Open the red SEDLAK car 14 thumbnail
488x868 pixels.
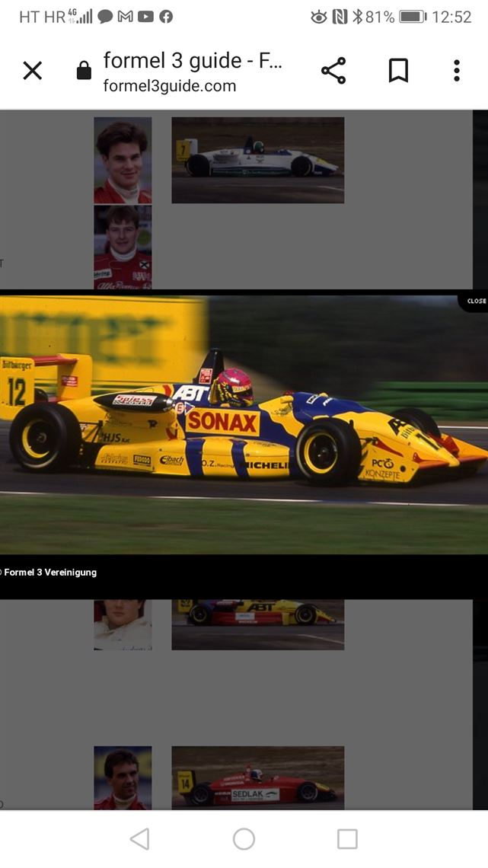click(x=257, y=777)
